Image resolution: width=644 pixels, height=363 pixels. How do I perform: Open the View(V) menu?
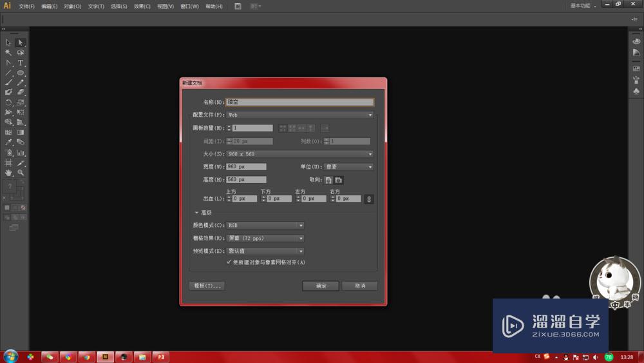[x=165, y=6]
